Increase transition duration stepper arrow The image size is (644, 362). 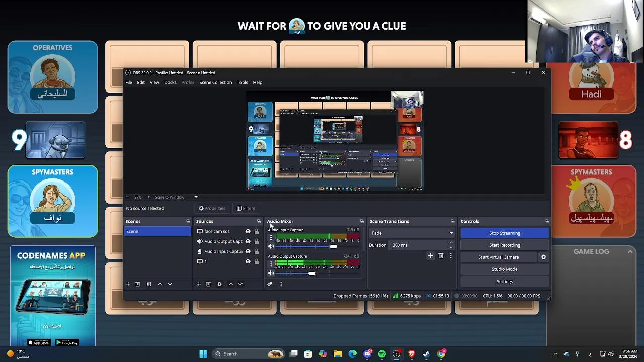tap(451, 243)
